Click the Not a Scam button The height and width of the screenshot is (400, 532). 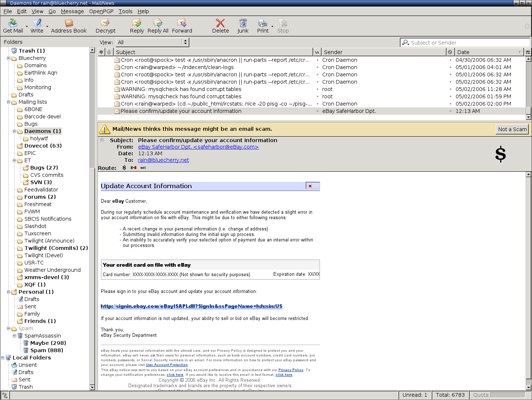coord(512,129)
